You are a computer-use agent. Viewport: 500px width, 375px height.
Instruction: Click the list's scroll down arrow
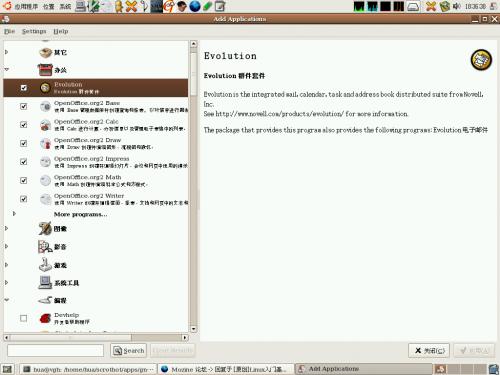coord(193,329)
